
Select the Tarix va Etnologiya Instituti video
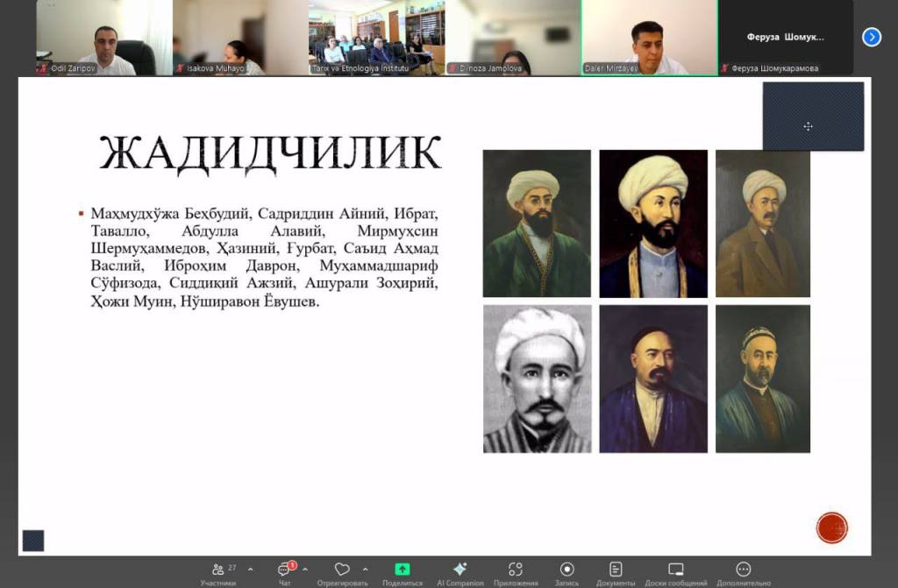click(376, 38)
